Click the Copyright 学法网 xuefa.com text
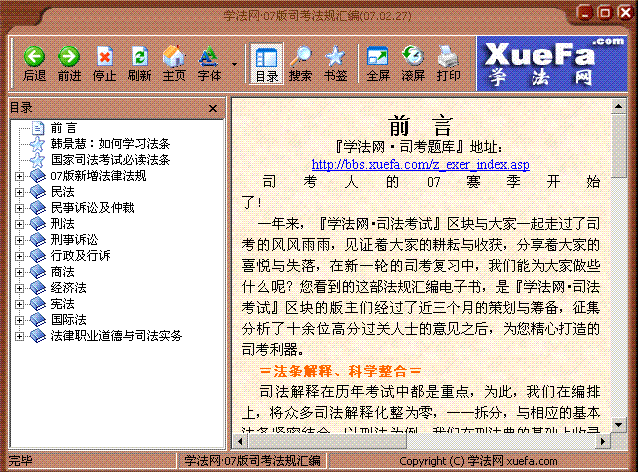638x472 pixels. click(478, 461)
